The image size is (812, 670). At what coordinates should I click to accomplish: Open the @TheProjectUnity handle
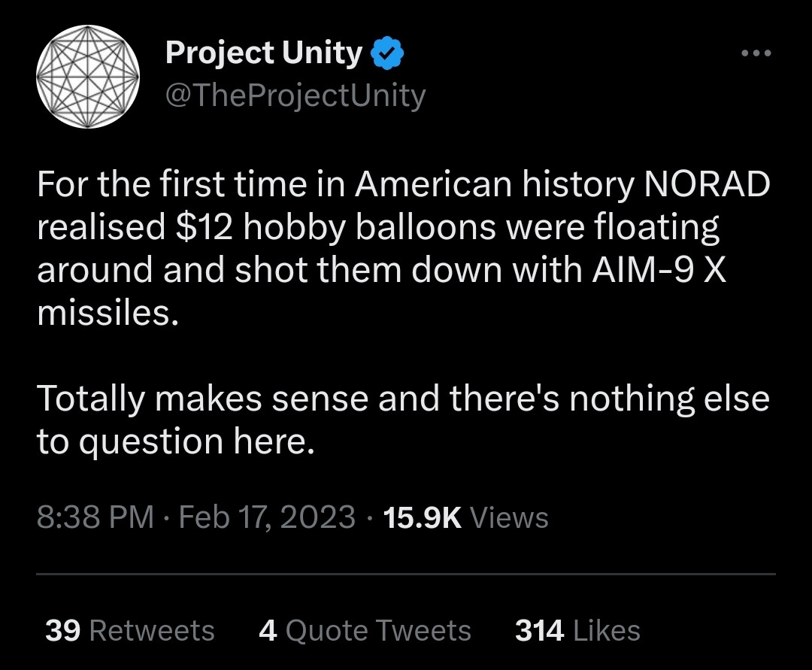point(295,96)
